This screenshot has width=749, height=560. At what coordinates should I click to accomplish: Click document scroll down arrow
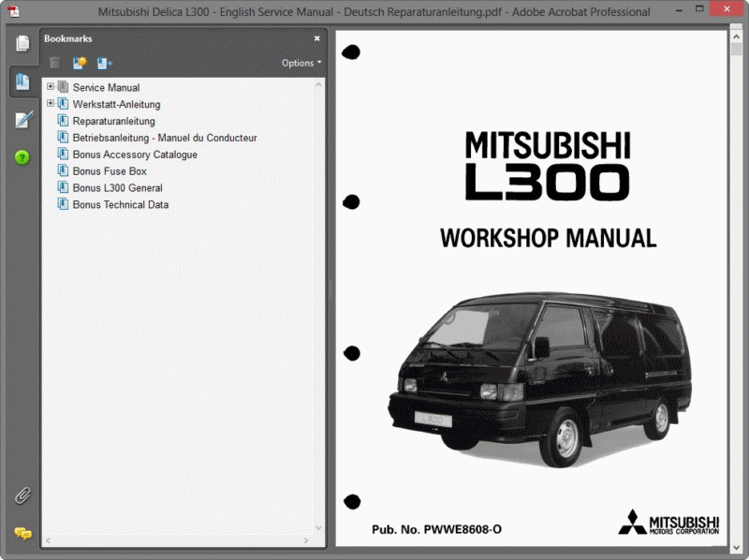[x=736, y=548]
